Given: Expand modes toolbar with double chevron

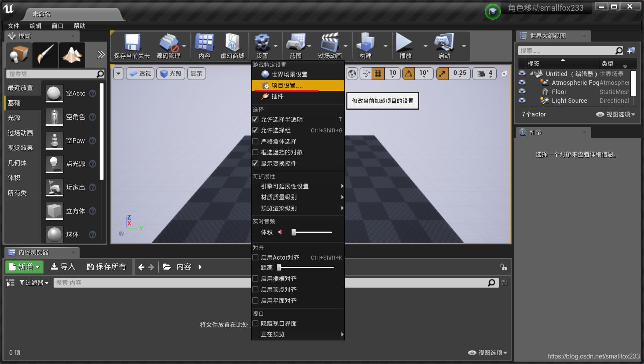Looking at the screenshot, I should [101, 55].
